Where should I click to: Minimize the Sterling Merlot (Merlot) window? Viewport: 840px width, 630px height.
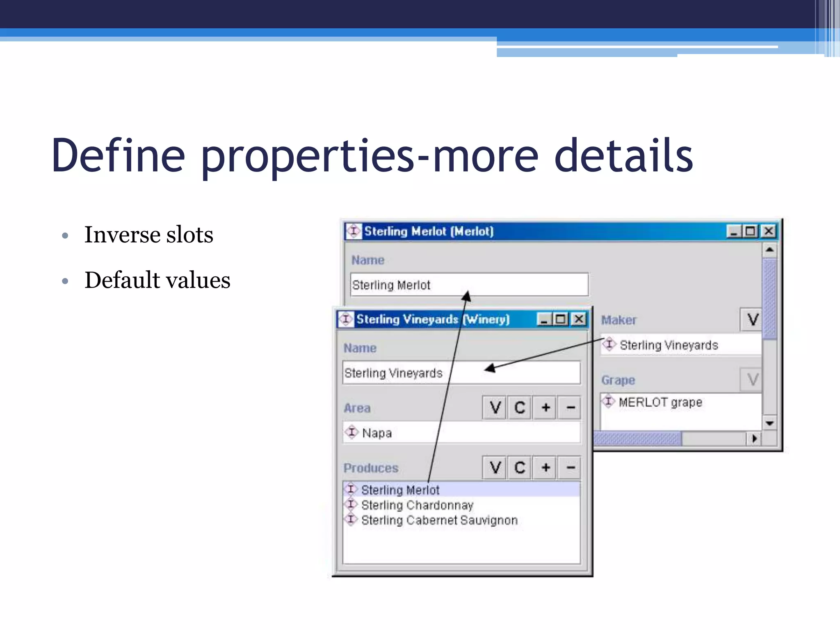coord(733,231)
